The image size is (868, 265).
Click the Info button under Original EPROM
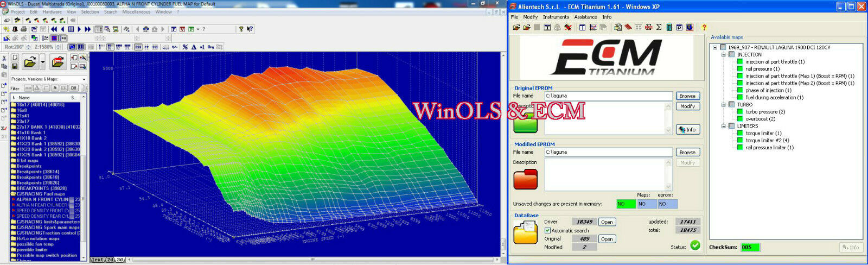tap(687, 129)
